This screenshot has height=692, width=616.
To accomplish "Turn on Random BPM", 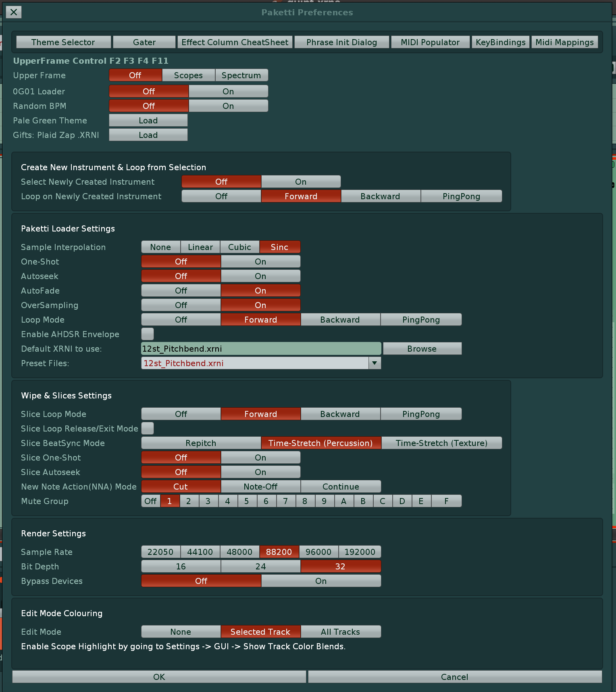I will (228, 106).
